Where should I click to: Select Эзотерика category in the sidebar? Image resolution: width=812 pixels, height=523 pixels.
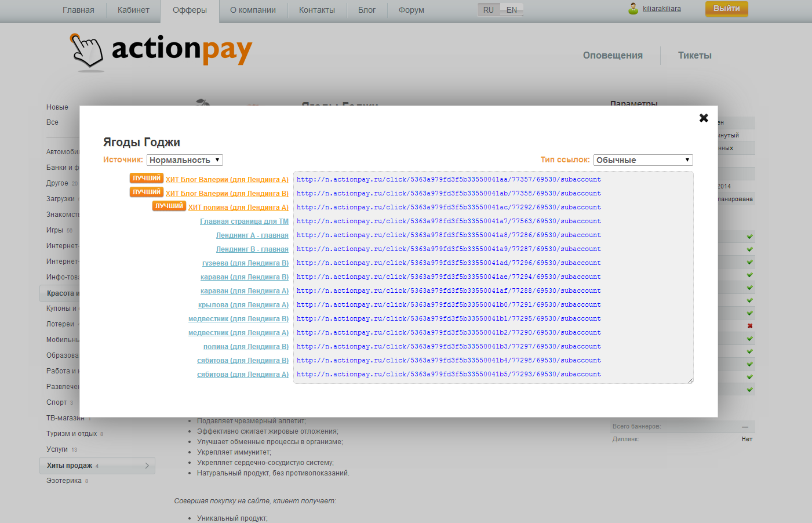tap(64, 481)
